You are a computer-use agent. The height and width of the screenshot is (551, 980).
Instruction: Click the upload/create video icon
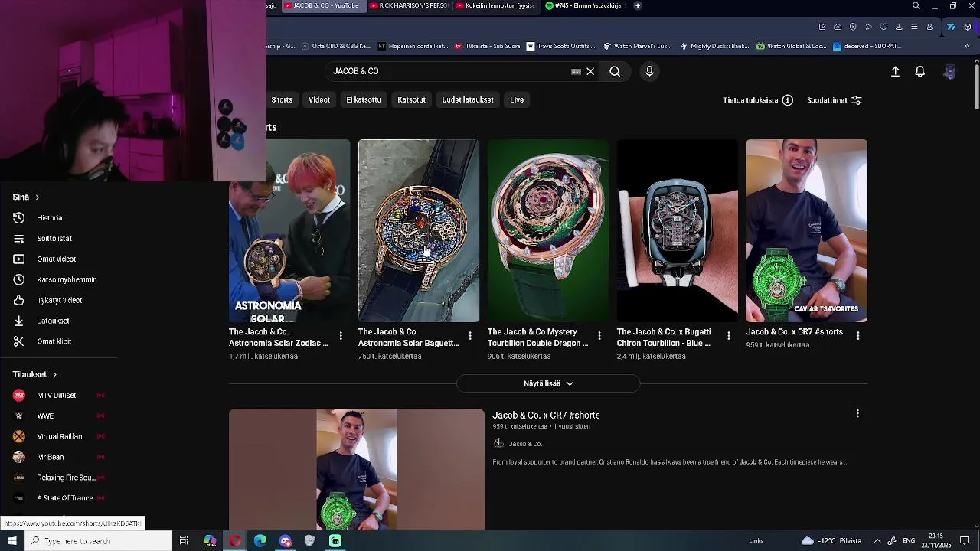pos(895,71)
